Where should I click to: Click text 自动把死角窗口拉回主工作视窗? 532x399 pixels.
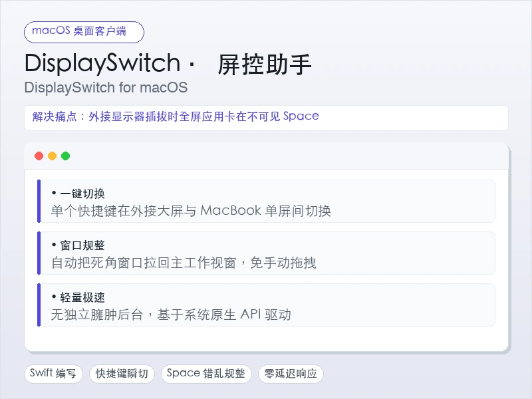point(144,263)
